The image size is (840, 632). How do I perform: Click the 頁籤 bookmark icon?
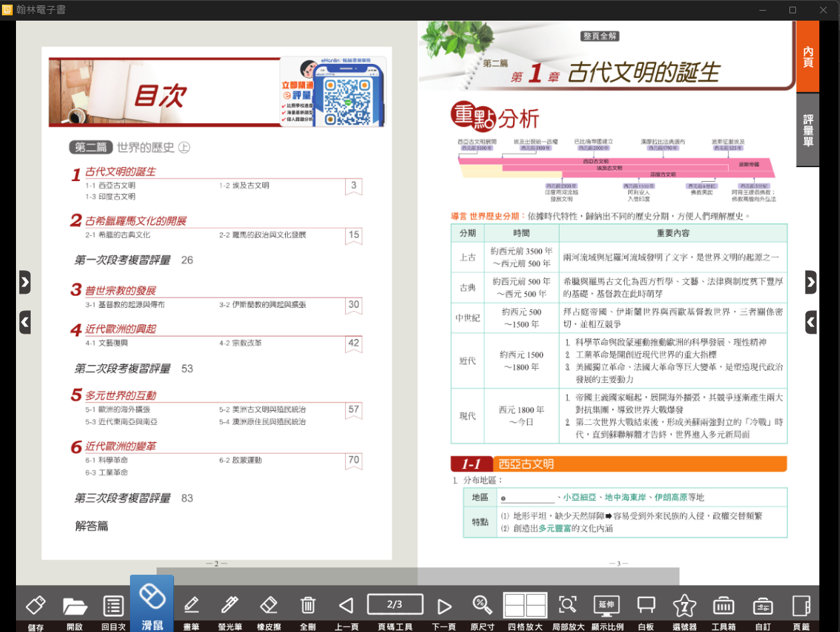(801, 605)
